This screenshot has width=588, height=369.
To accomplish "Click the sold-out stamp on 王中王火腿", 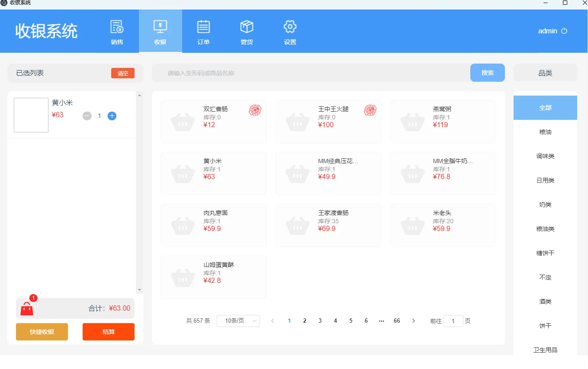I will [x=370, y=111].
